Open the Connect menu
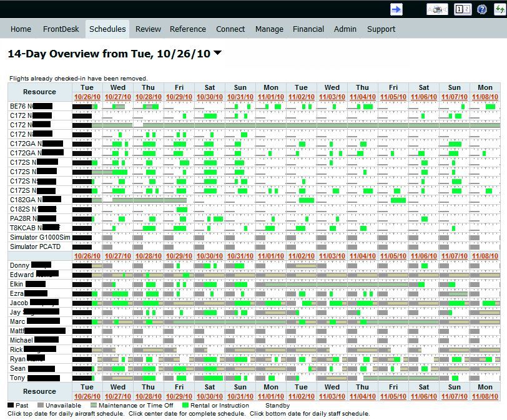Viewport: 507px width, 420px height. tap(230, 29)
